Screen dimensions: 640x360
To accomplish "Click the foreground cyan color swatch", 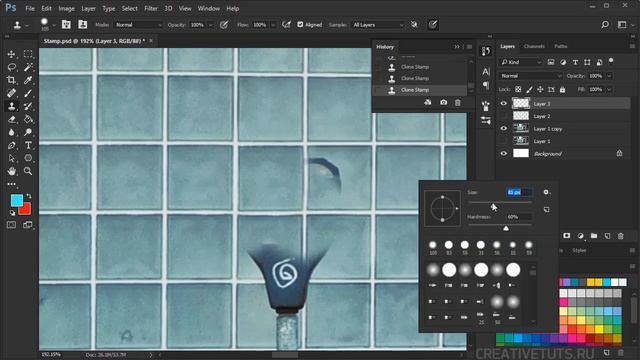I will [17, 200].
